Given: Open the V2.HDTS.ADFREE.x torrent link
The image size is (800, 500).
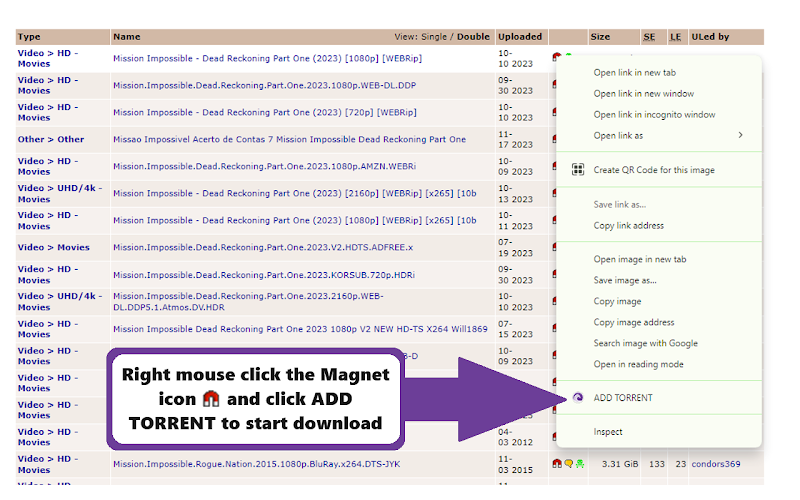Looking at the screenshot, I should pyautogui.click(x=263, y=247).
